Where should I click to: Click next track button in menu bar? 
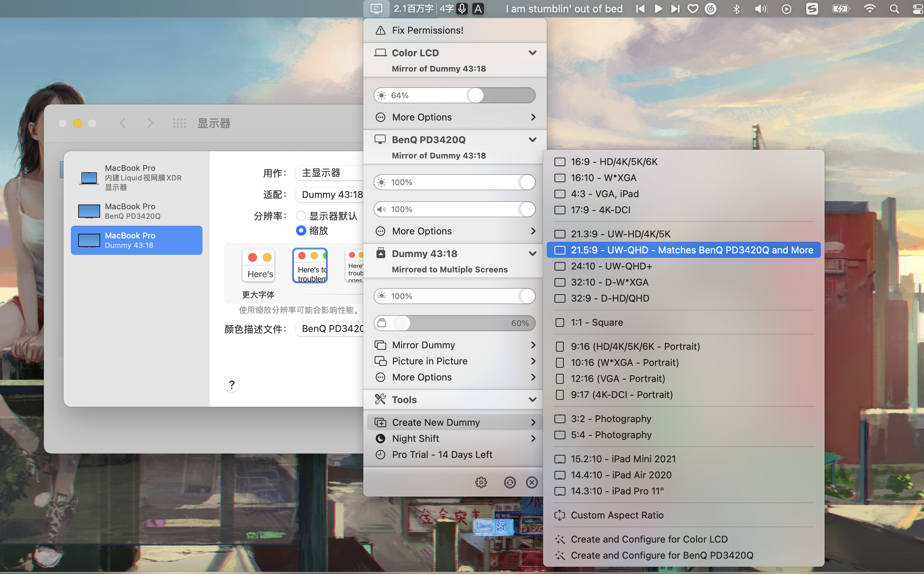(675, 9)
